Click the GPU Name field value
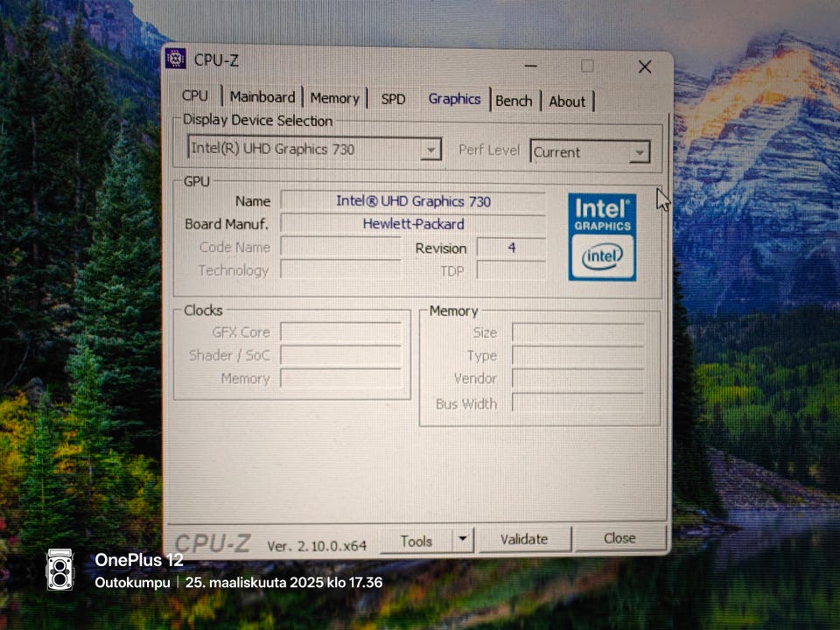Image resolution: width=840 pixels, height=630 pixels. point(413,201)
